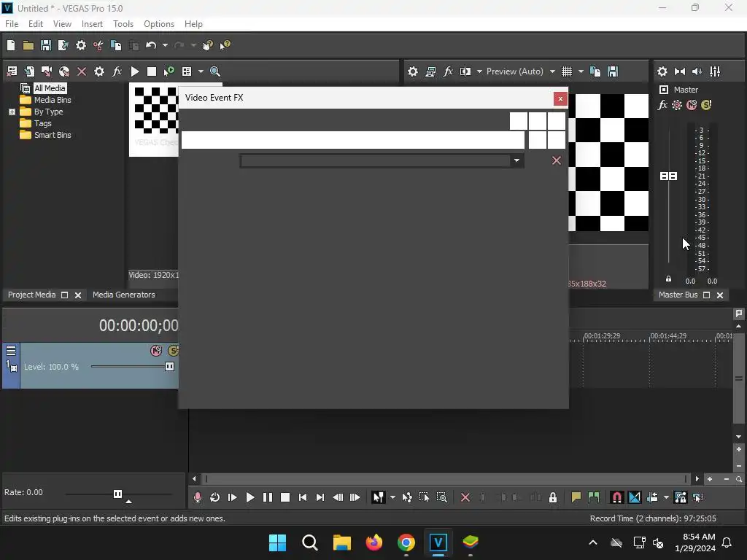Click Get Media from the Web globe icon
The height and width of the screenshot is (560, 747).
[64, 71]
